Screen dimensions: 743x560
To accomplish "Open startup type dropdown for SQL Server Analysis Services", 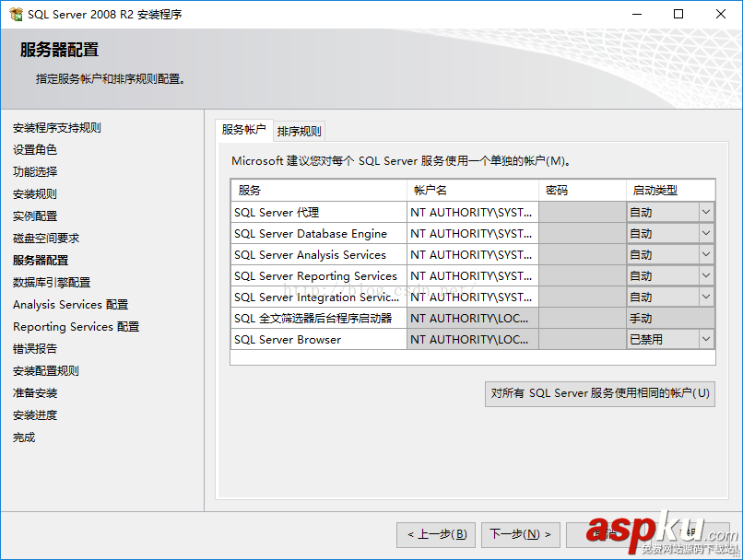I will coord(707,254).
